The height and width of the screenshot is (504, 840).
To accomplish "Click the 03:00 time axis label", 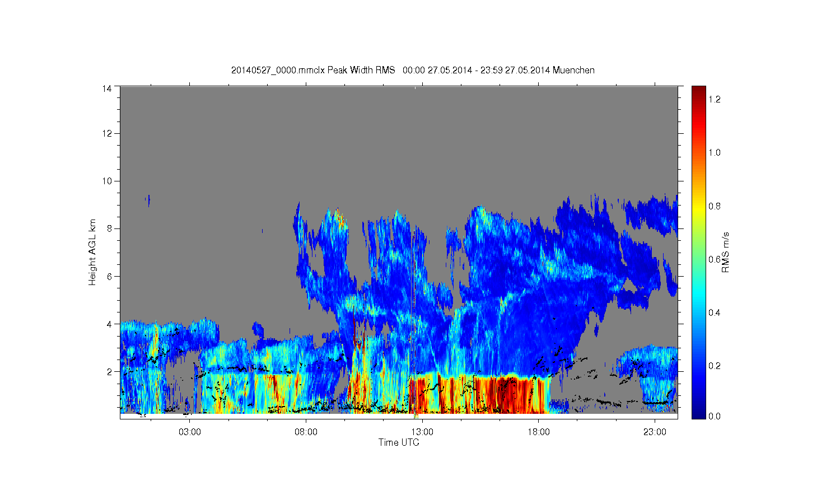I will coord(190,432).
